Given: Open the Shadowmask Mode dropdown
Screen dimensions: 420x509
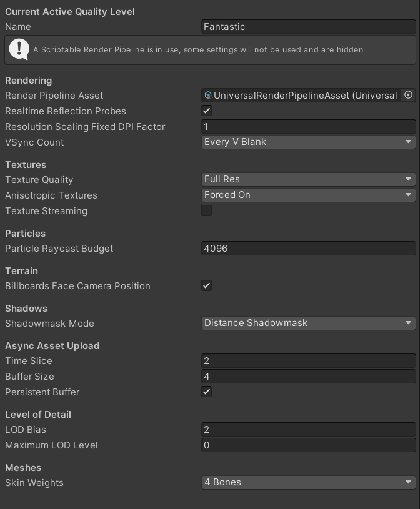Looking at the screenshot, I should coord(309,323).
